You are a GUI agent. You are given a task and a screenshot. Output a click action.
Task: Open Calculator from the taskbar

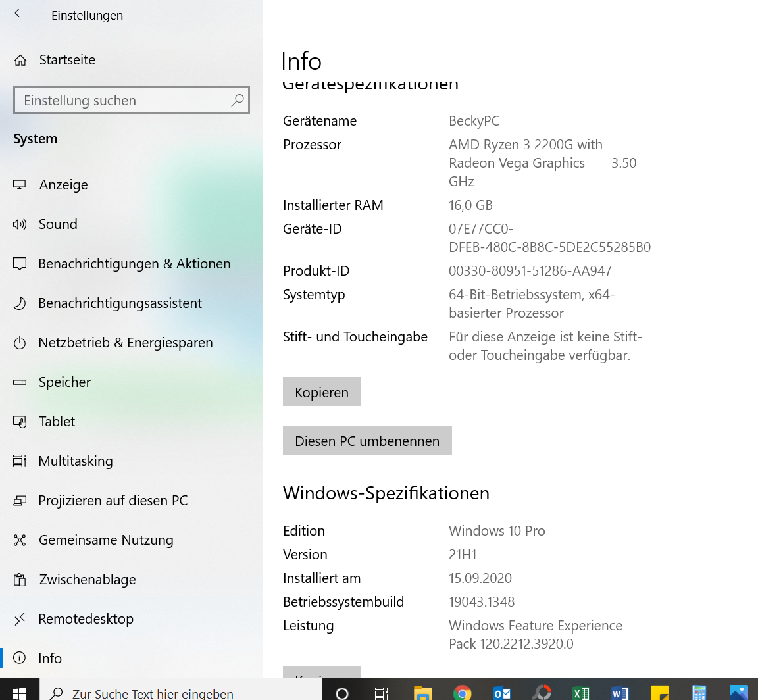point(699,692)
